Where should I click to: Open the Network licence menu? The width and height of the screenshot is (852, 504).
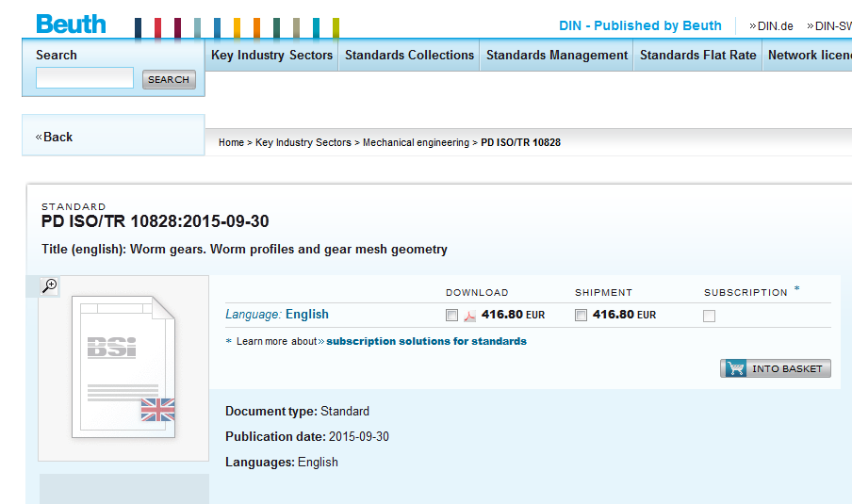808,55
